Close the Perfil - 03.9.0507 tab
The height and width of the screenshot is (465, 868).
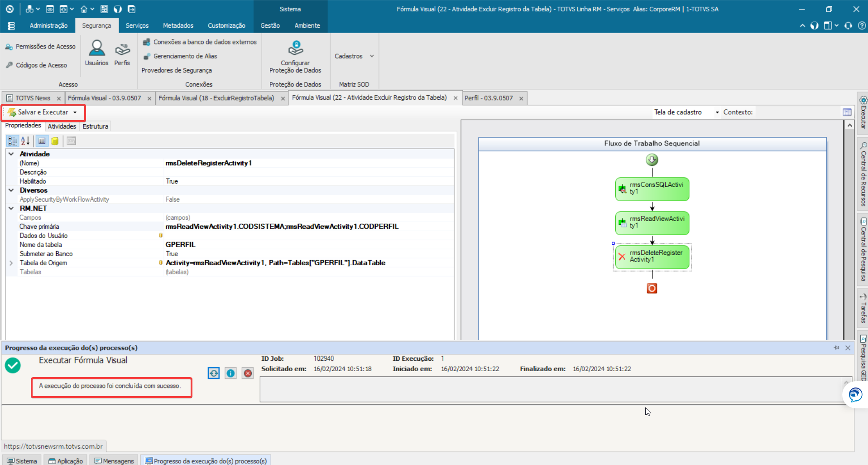pos(521,98)
